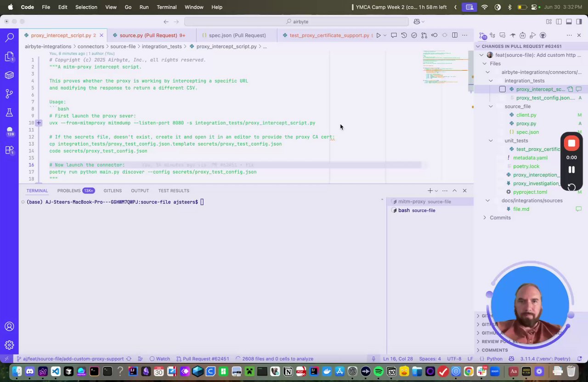The image size is (588, 382).
Task: Open the Accounts icon in activity bar
Action: pos(9,326)
